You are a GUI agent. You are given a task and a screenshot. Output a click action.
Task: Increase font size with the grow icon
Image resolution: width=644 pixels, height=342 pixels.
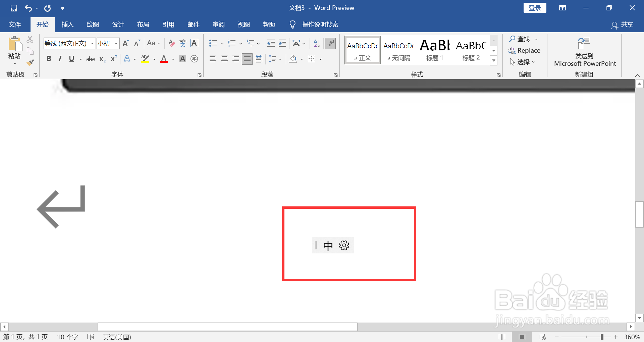click(x=126, y=43)
